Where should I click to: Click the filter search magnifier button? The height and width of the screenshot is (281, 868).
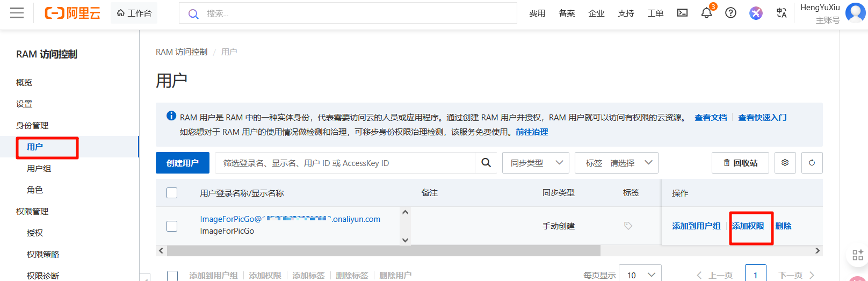486,163
